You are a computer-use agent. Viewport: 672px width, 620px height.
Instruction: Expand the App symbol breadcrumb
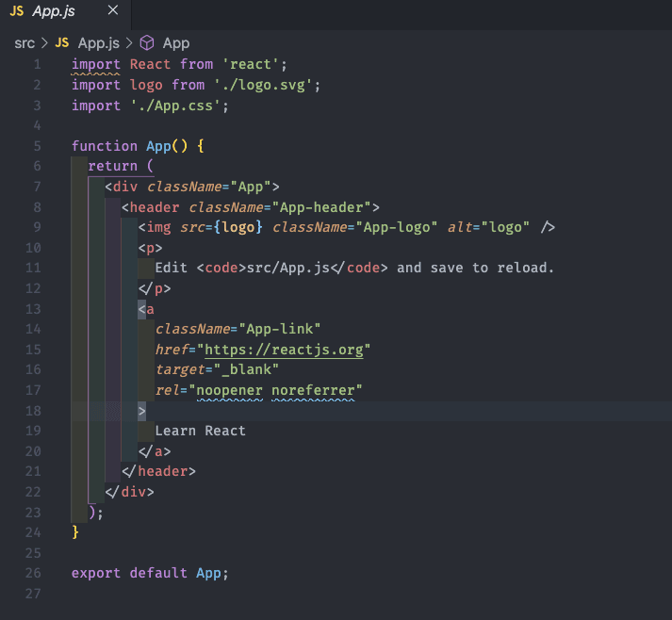coord(175,42)
